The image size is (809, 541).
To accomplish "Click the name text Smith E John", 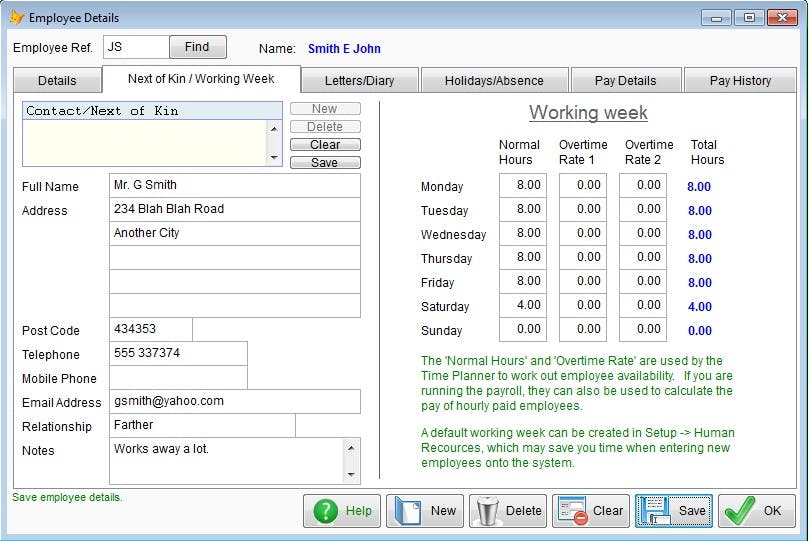I will tap(344, 49).
